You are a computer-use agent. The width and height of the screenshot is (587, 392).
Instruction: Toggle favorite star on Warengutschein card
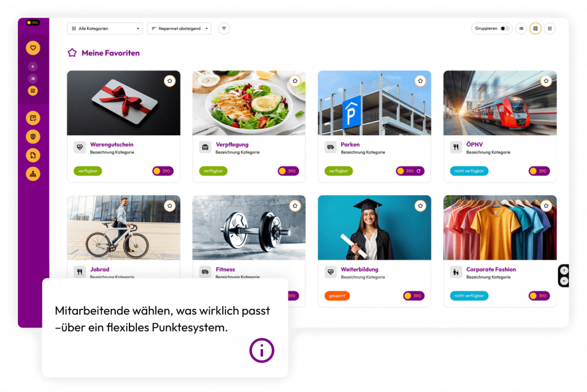170,81
